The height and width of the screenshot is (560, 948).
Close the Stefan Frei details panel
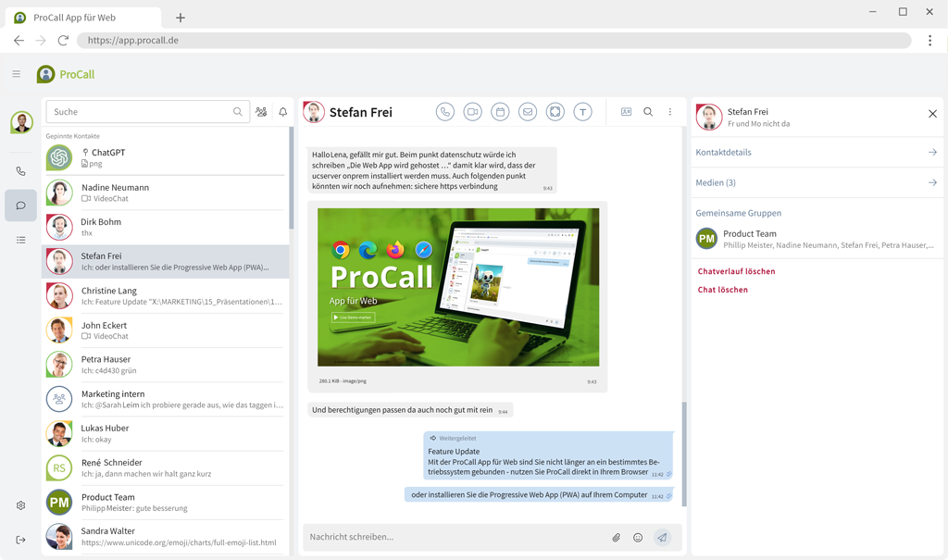(932, 114)
